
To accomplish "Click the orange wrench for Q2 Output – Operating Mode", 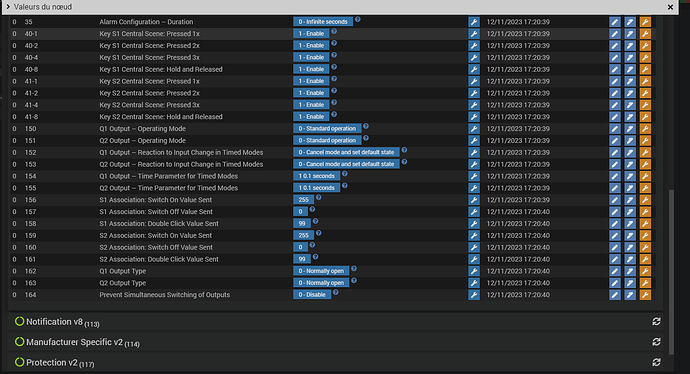I will 645,140.
